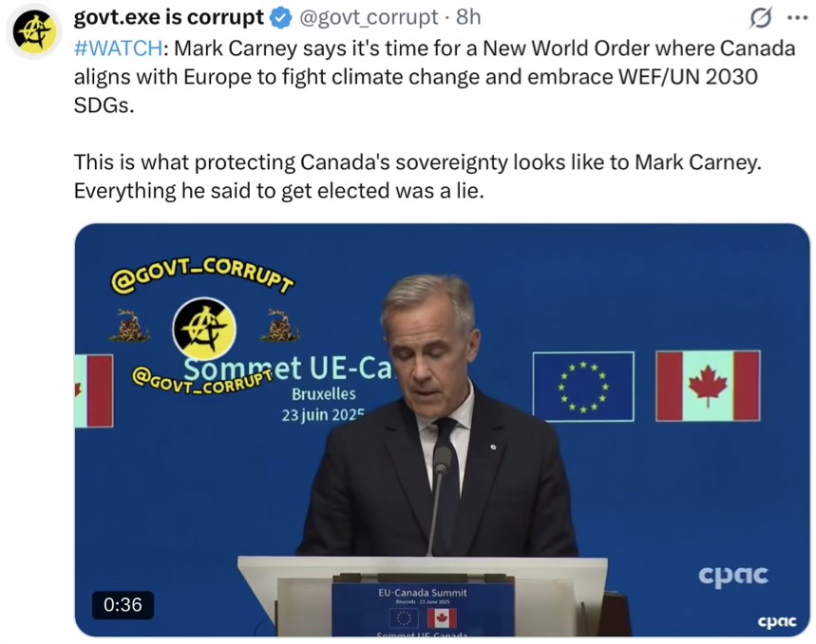Image resolution: width=816 pixels, height=644 pixels.
Task: Click the 0:36 video duration badge
Action: click(123, 604)
